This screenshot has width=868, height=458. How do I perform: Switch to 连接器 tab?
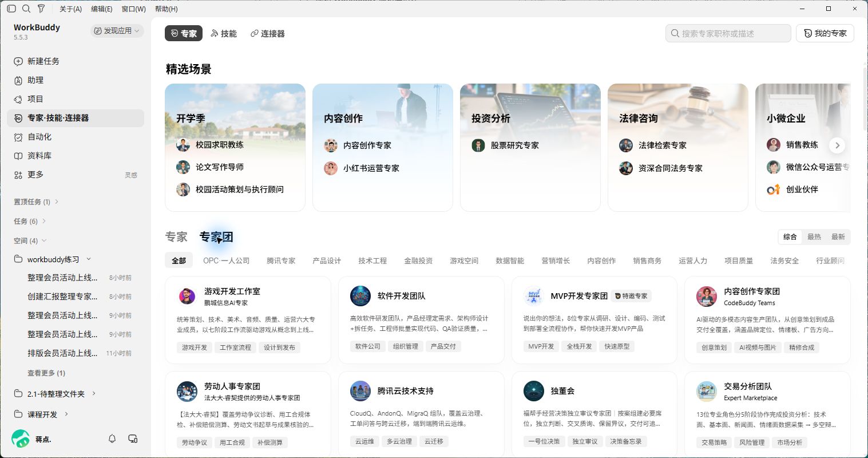click(x=268, y=34)
